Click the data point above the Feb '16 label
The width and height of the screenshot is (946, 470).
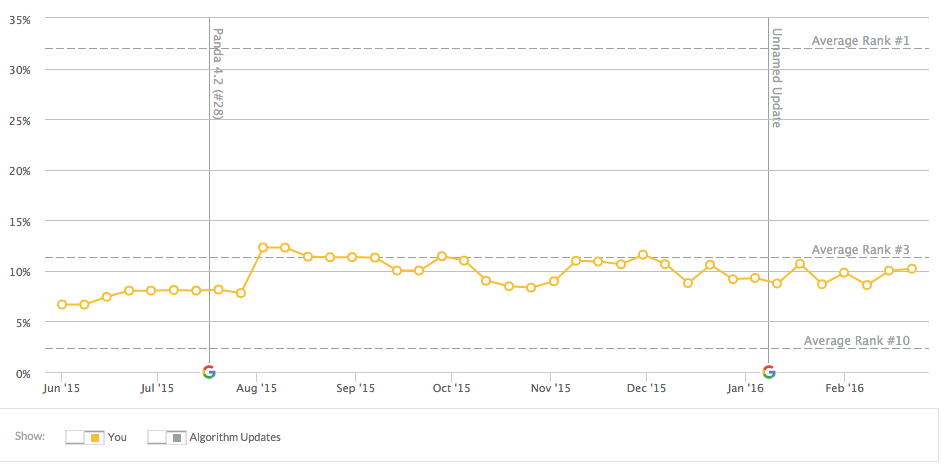[844, 272]
